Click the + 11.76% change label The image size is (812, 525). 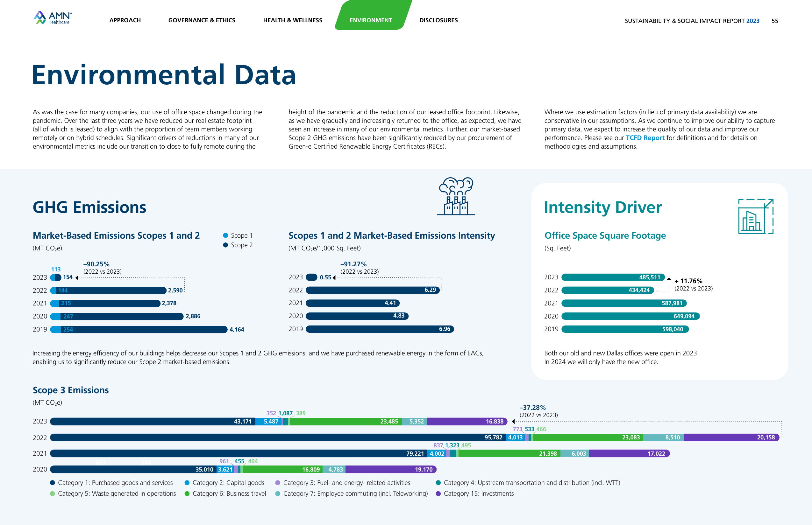[x=688, y=281]
